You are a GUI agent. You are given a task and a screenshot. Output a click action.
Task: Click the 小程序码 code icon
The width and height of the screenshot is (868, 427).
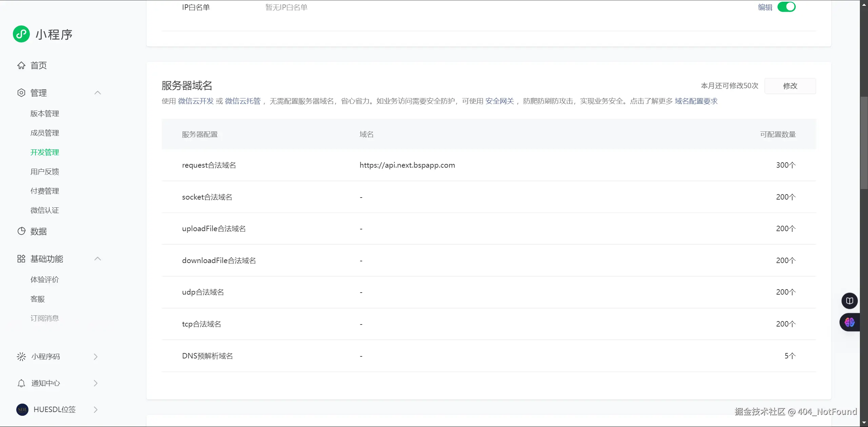point(21,356)
